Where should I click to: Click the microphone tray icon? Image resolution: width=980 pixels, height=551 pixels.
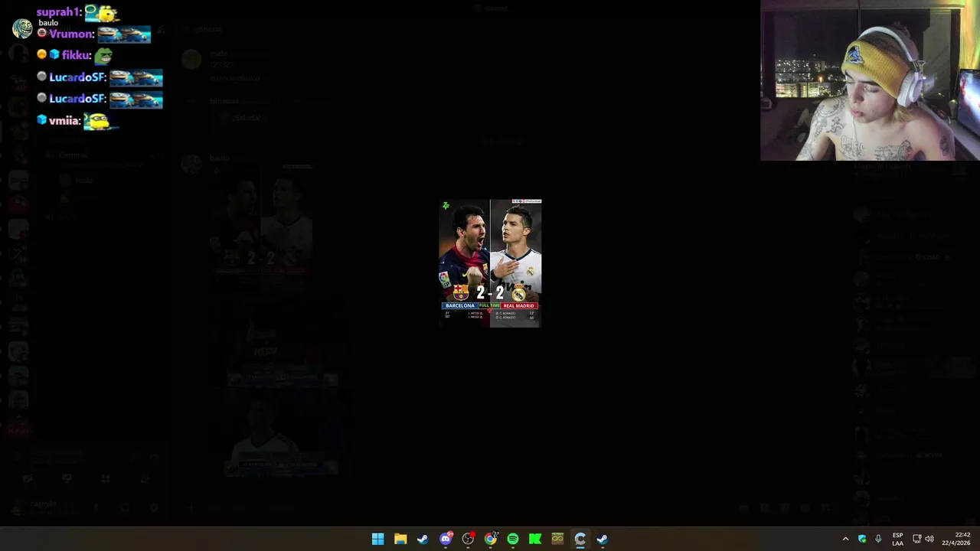878,539
